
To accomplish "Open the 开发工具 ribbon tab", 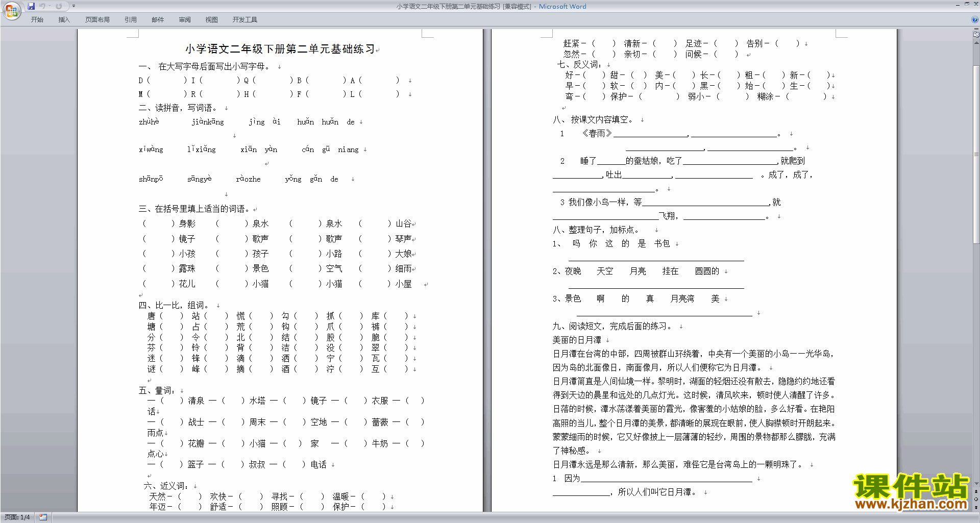I will pos(245,20).
